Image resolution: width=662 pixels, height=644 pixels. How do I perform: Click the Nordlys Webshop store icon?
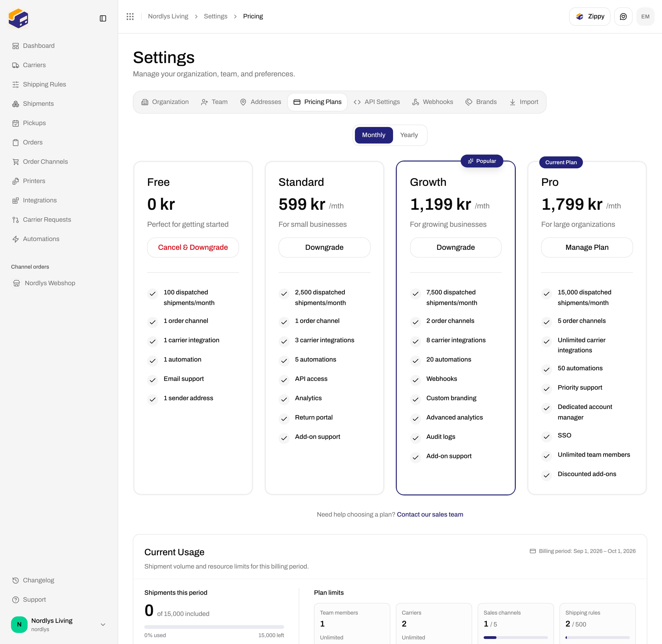tap(17, 283)
